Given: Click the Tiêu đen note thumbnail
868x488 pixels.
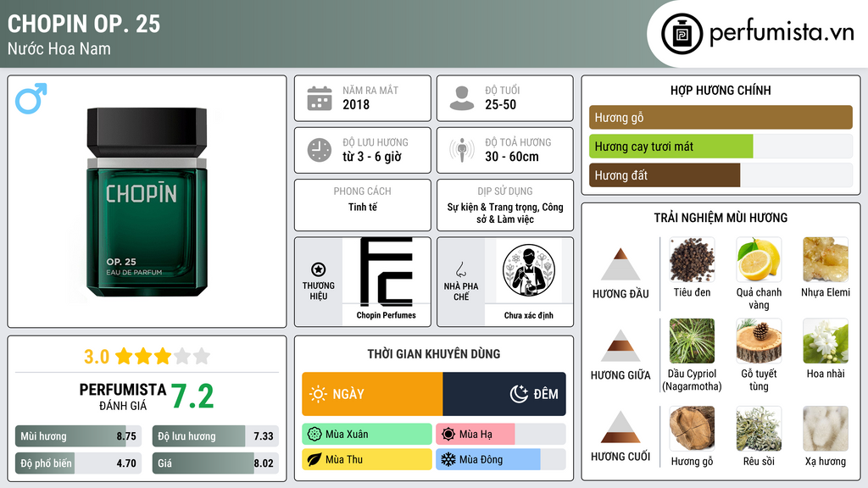Looking at the screenshot, I should (692, 260).
